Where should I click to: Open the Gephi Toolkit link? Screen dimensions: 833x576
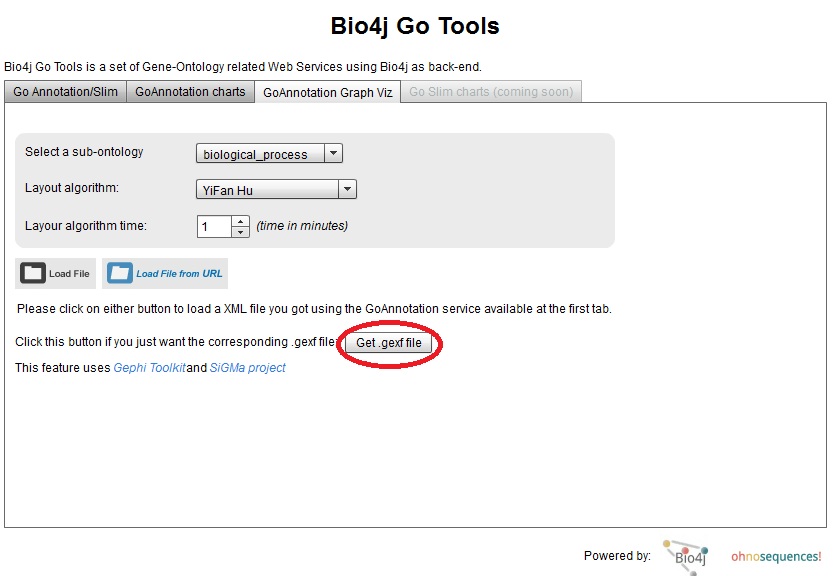(x=150, y=368)
